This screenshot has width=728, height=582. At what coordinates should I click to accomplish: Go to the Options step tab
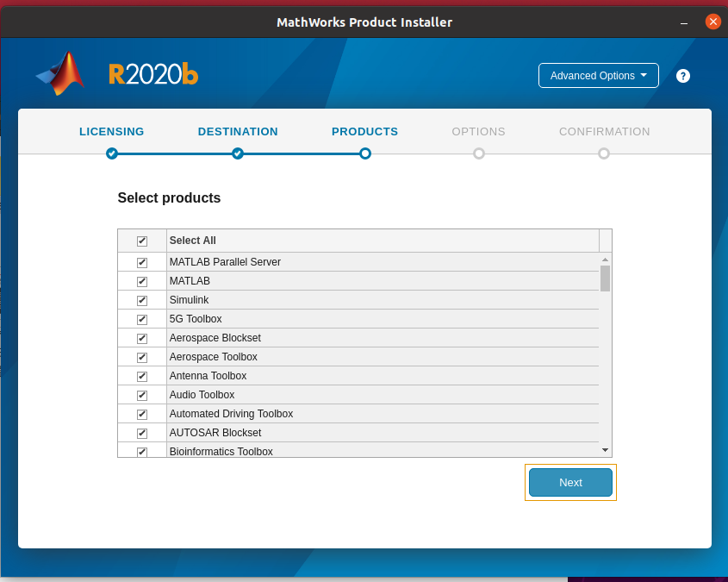(479, 131)
